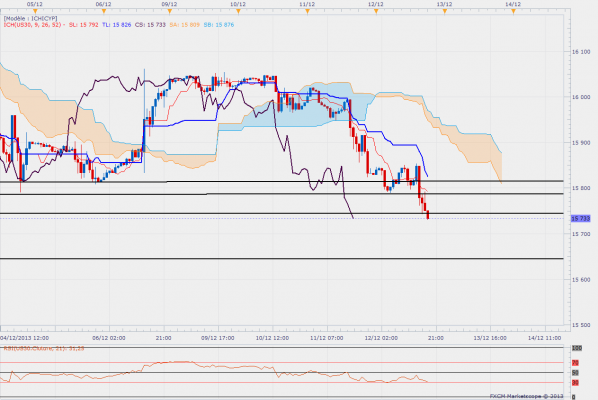Click the SB: 15 876 legend label

point(219,25)
